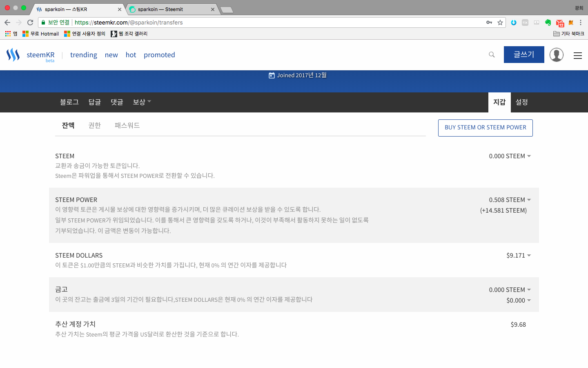The image size is (588, 368).
Task: Open a new browser tab
Action: pos(227,10)
